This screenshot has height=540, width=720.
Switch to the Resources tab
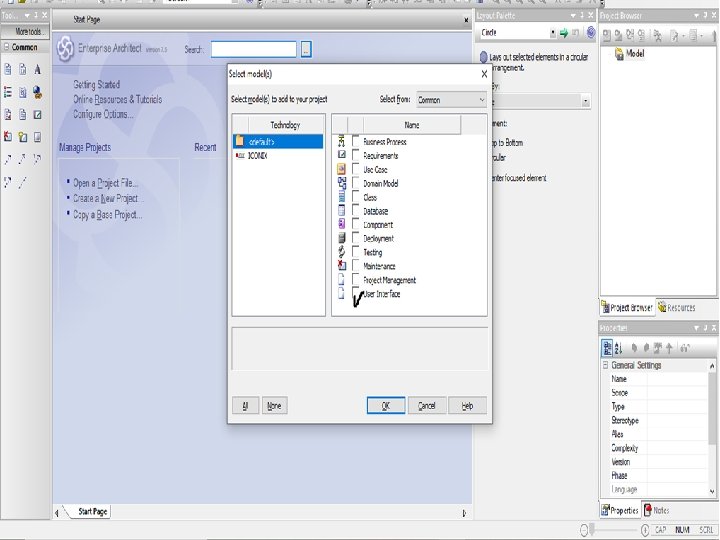tap(676, 308)
